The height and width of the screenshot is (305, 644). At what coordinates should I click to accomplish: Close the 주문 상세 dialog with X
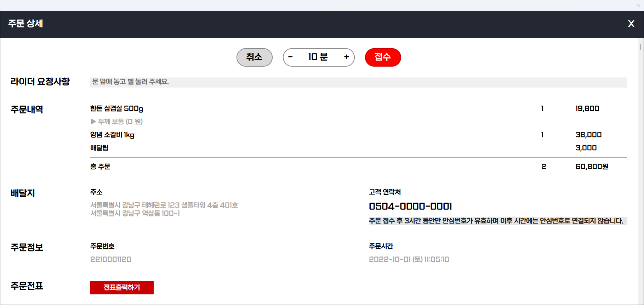631,24
